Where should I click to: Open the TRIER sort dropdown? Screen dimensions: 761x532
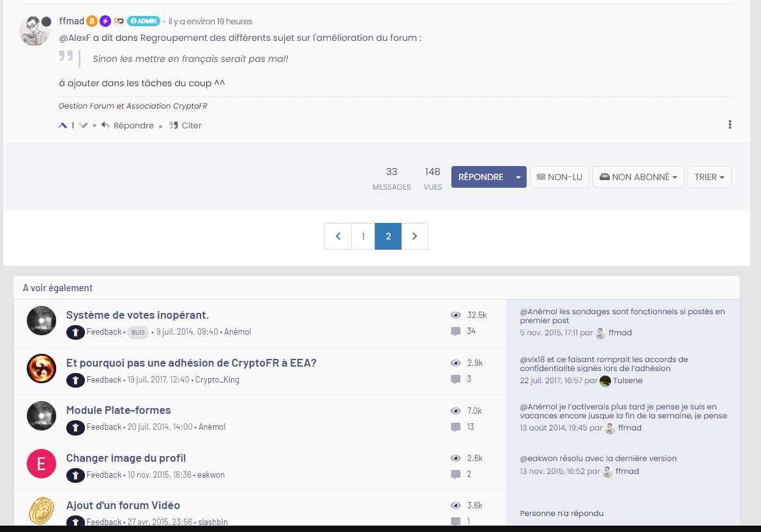709,177
